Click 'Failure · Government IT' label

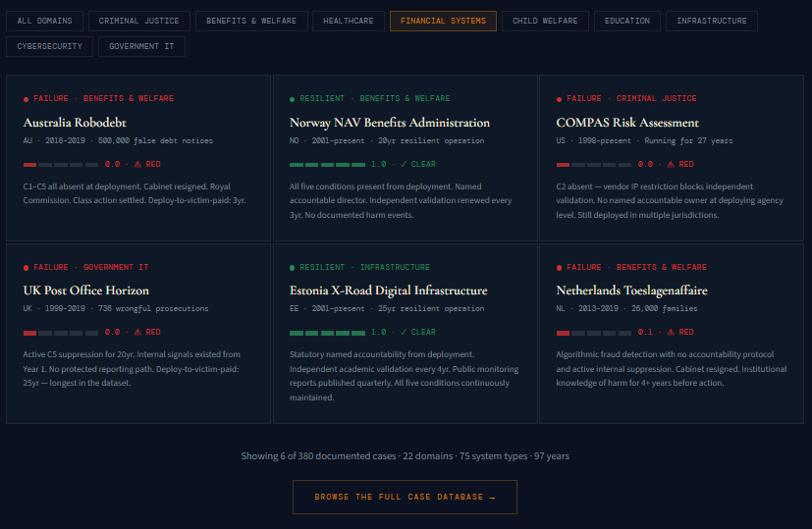coord(90,268)
